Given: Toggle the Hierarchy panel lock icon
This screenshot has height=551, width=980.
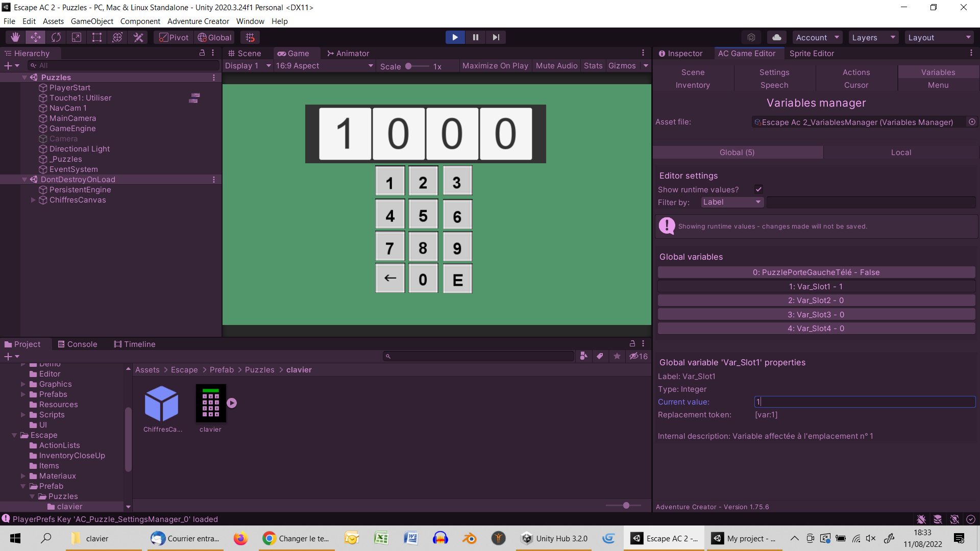Looking at the screenshot, I should coord(202,53).
